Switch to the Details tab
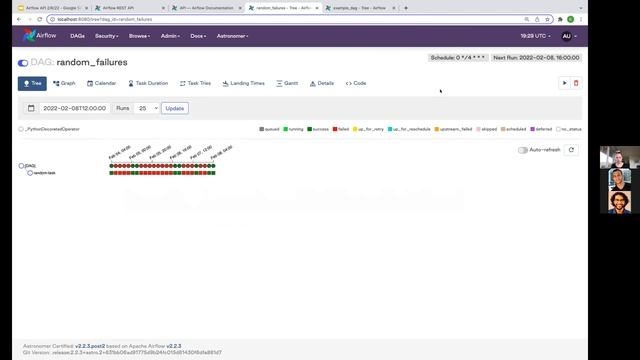The image size is (640, 360). pos(322,83)
